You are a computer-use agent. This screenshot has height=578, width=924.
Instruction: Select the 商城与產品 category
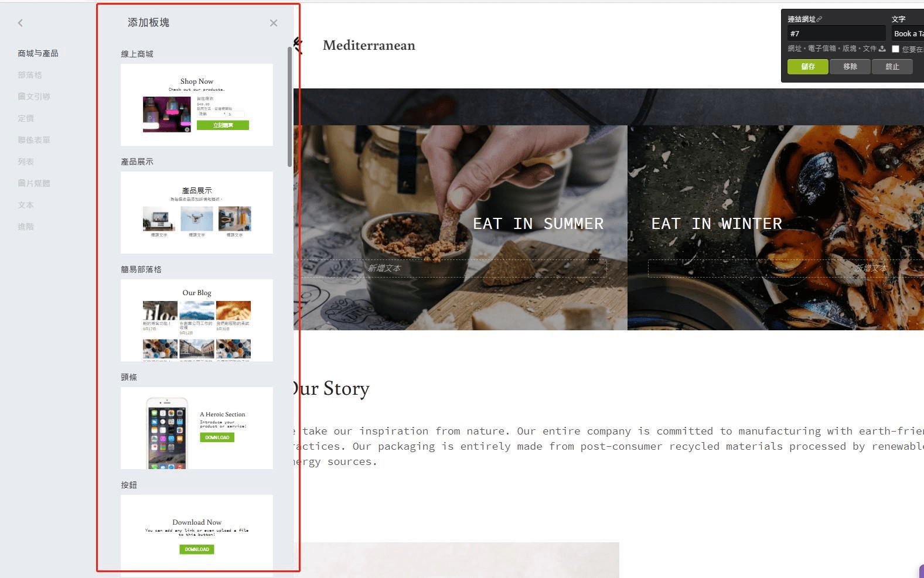coord(38,53)
